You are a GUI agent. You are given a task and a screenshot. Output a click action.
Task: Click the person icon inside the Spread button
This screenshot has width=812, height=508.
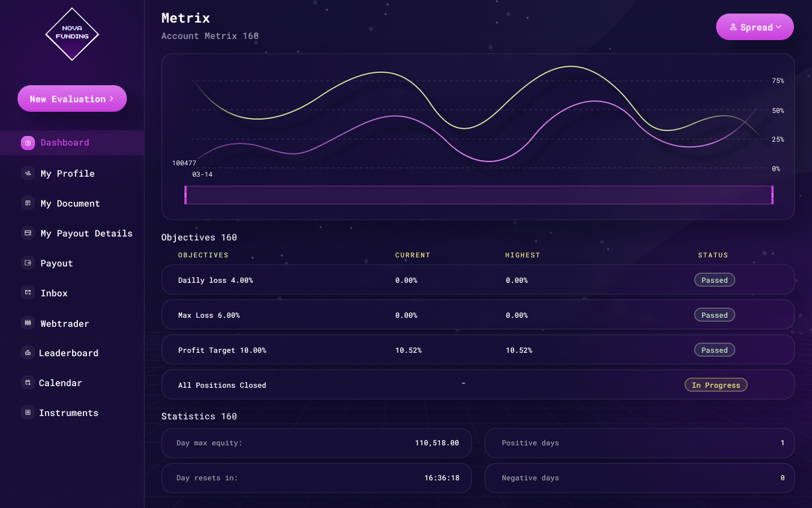(734, 27)
